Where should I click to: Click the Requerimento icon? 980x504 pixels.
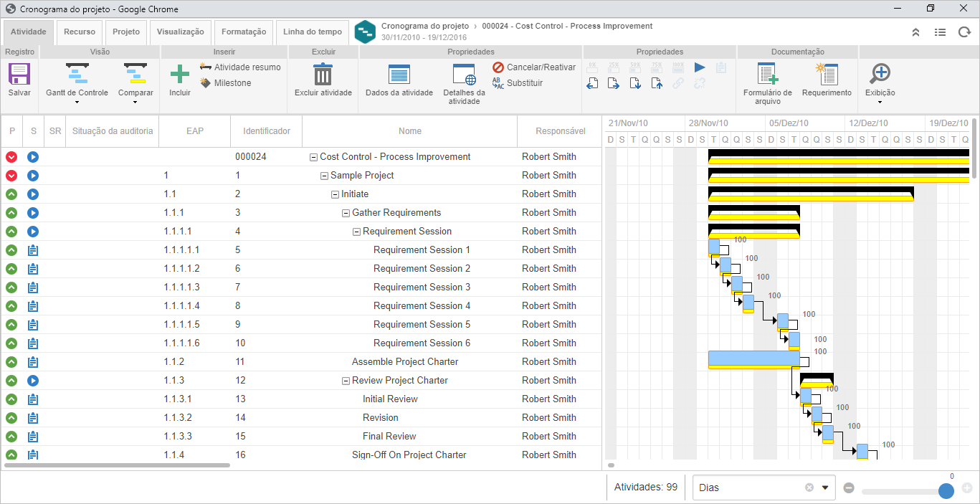[827, 74]
